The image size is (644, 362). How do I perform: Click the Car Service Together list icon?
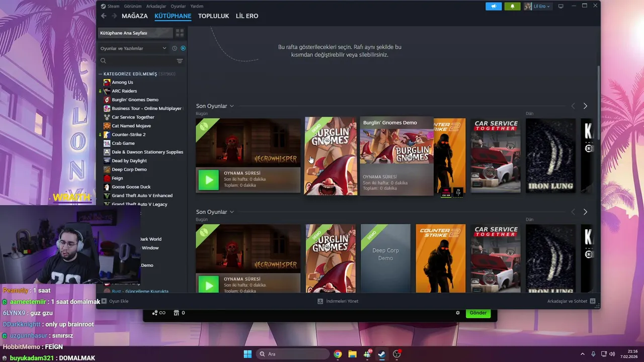[x=107, y=117]
